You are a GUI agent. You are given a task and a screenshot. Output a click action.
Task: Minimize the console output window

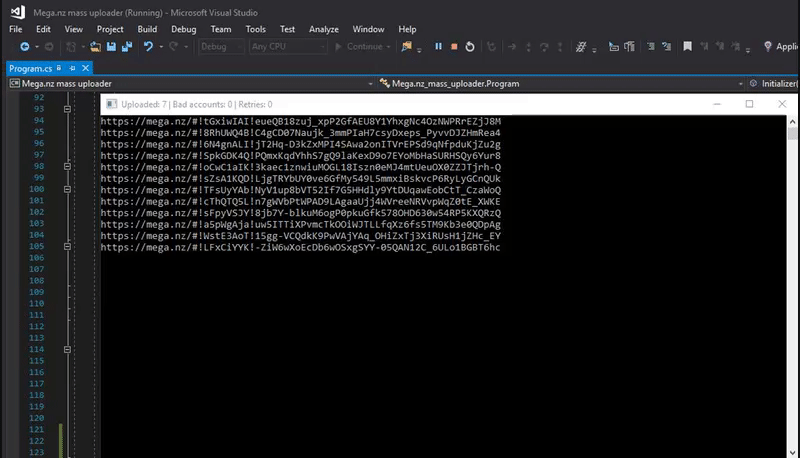coord(717,104)
